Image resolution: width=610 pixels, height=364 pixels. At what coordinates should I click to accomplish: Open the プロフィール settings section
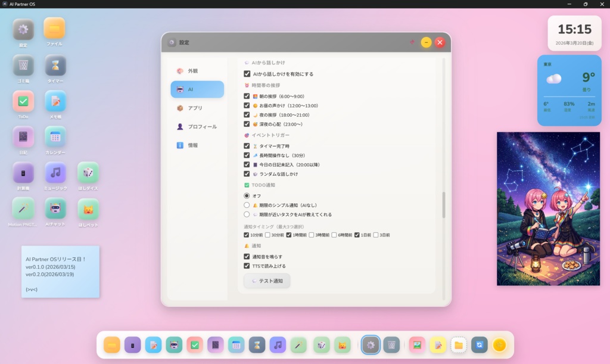197,126
